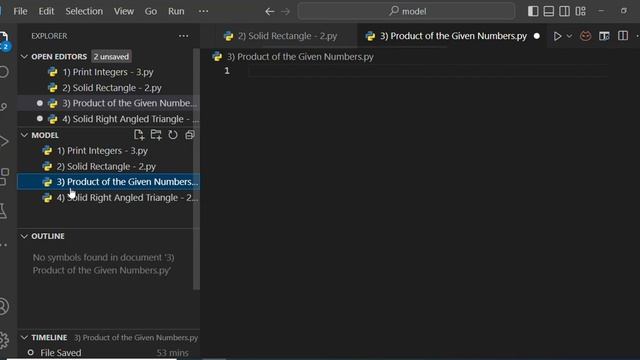
Task: Click the unsaved dot beside '4) Solid Right Angled Triangle'
Action: click(x=40, y=119)
